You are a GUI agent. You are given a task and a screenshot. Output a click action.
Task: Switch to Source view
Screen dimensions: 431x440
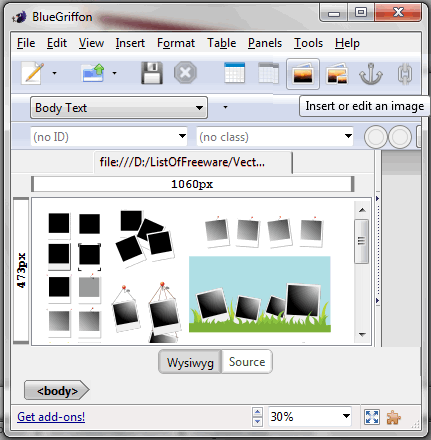[247, 362]
